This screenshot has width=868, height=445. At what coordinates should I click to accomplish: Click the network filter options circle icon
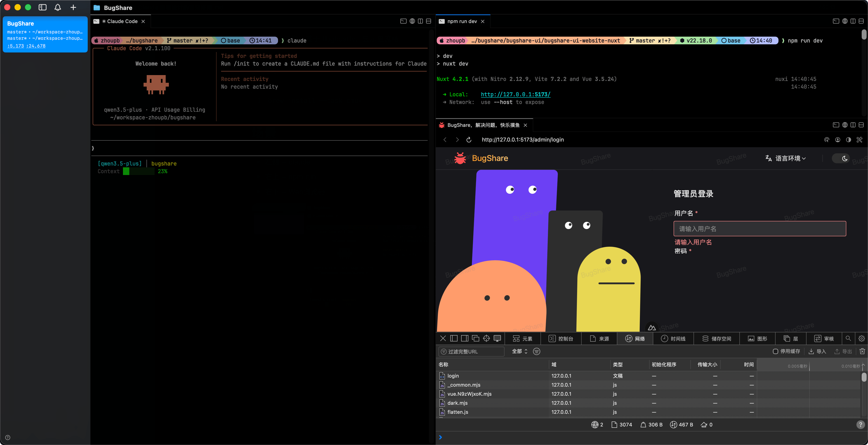pyautogui.click(x=537, y=351)
